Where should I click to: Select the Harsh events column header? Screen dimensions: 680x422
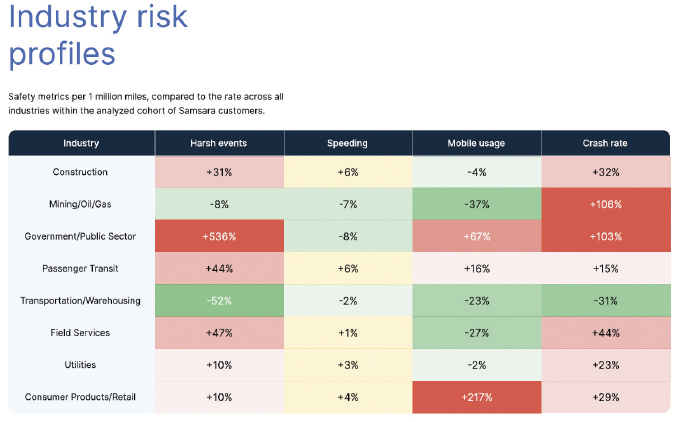[219, 143]
